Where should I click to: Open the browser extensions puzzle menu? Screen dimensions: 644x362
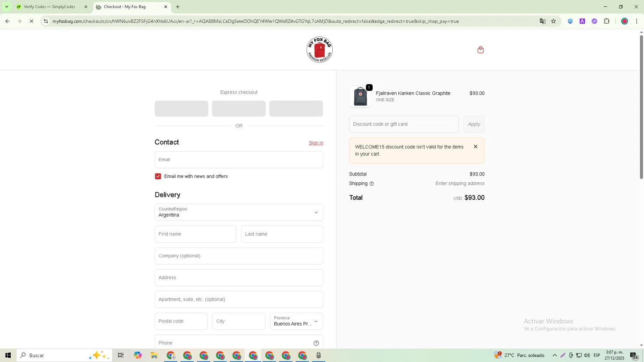click(607, 21)
